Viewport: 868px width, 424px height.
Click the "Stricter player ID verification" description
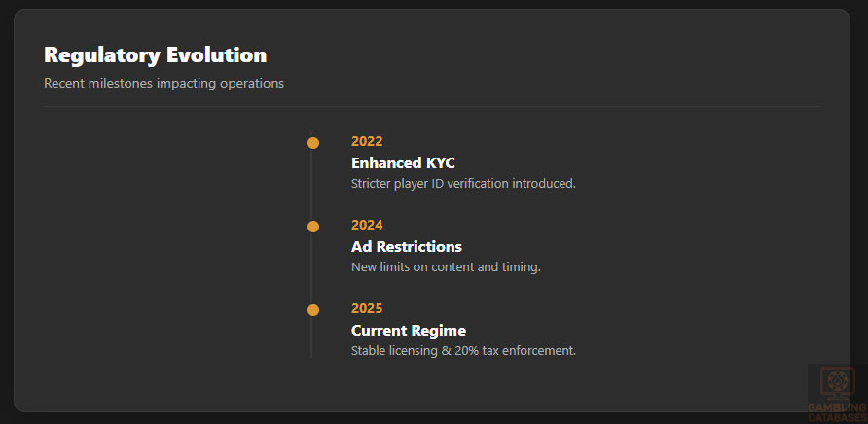click(x=463, y=183)
